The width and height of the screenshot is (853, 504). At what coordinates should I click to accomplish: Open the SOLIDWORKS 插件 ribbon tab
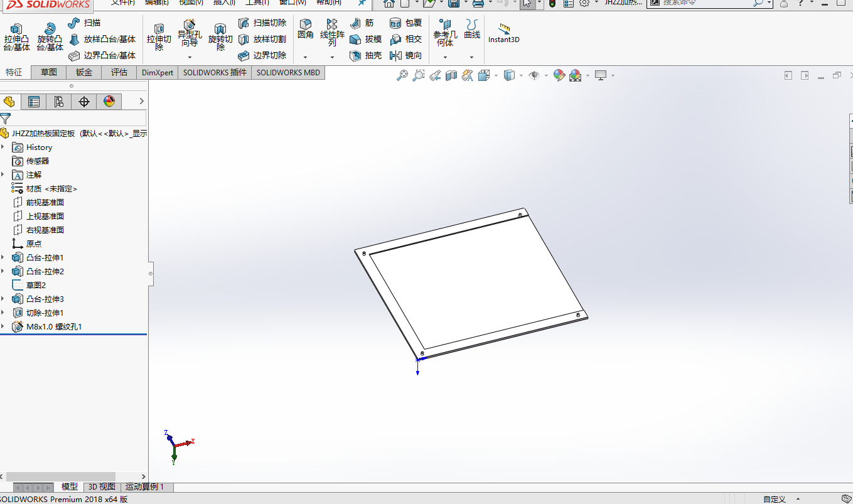(215, 72)
